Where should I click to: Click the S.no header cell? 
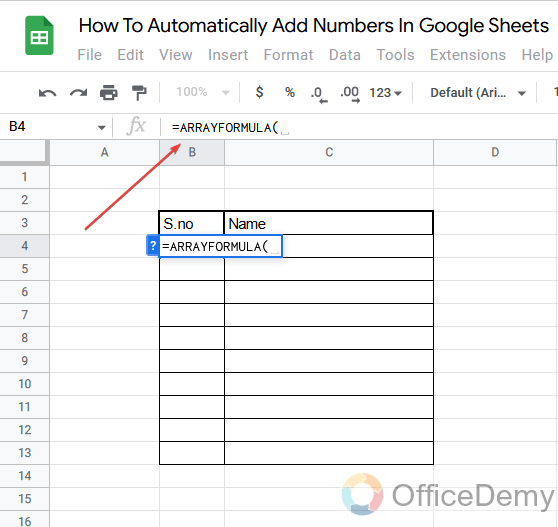point(192,223)
